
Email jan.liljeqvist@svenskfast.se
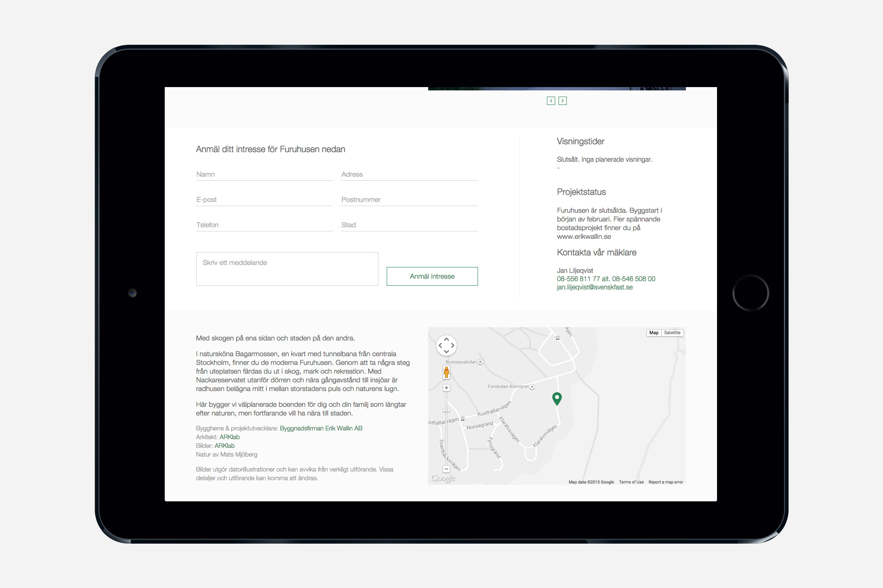595,287
